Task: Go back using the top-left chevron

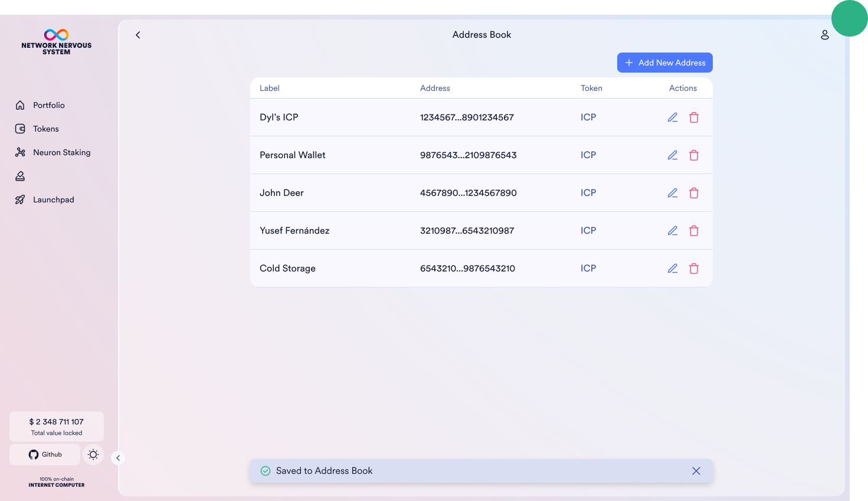Action: point(138,35)
